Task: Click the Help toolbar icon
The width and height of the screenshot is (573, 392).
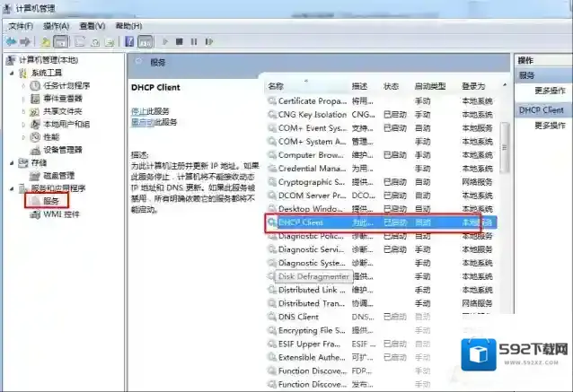Action: (x=129, y=41)
